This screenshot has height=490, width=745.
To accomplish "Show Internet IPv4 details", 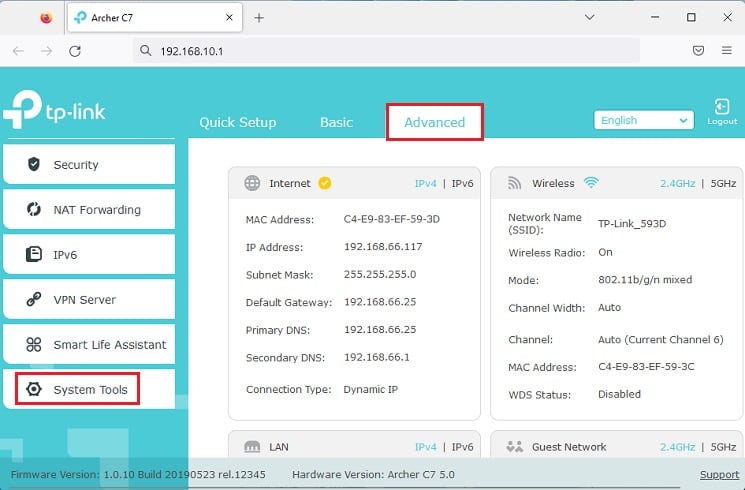I will click(x=425, y=183).
